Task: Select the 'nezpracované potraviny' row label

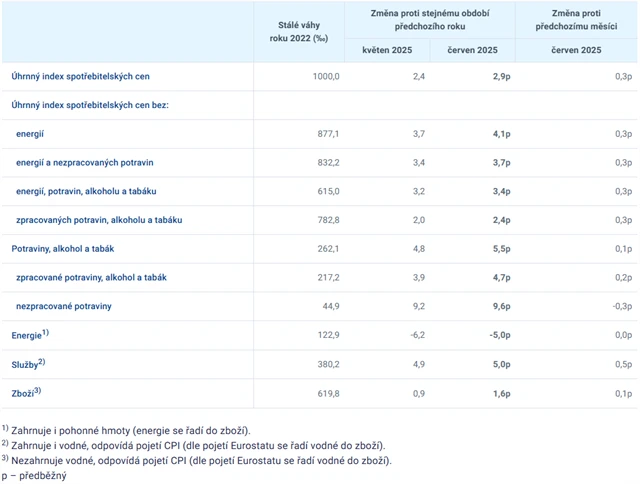Action: point(64,305)
